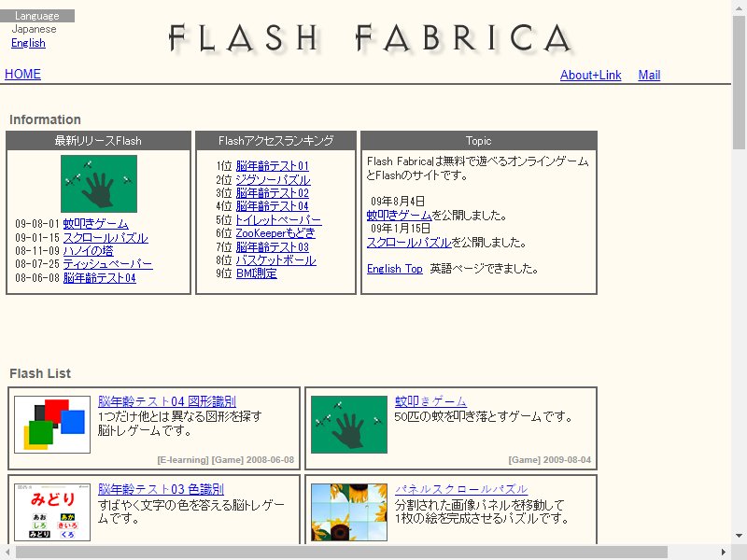Open 蚊叩きゲーム dated 09-08-01
Screen dimensions: 747x560
point(95,224)
